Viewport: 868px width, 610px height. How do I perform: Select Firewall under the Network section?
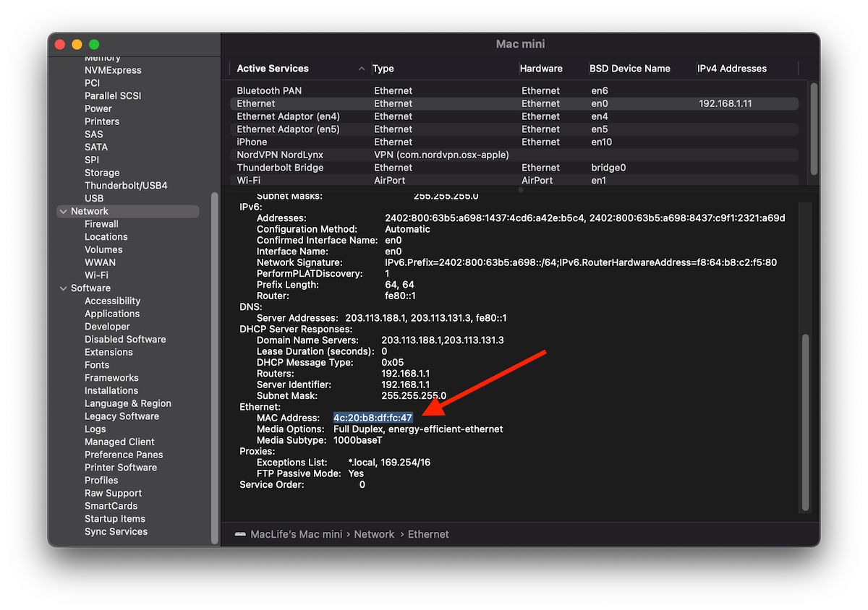pos(101,223)
